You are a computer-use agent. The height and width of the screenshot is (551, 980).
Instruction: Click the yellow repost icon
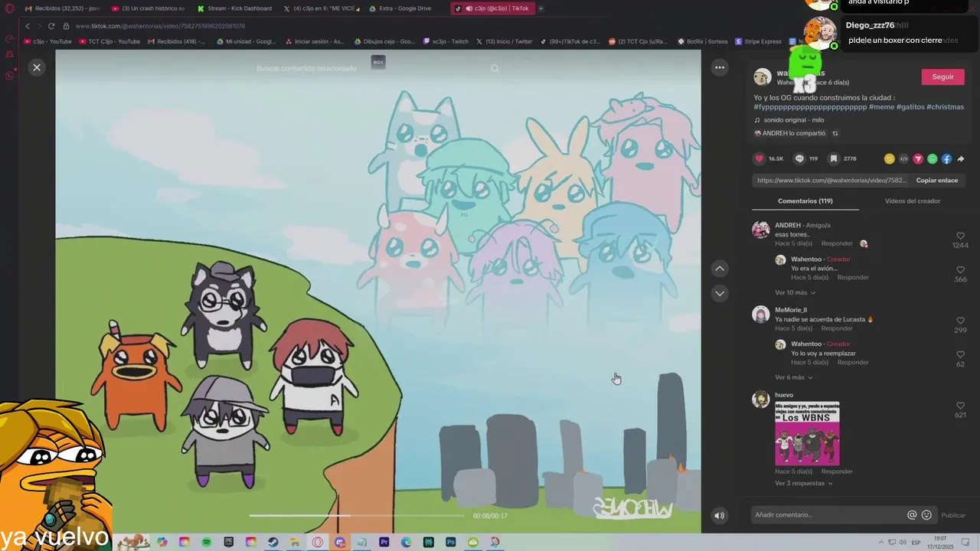click(889, 158)
